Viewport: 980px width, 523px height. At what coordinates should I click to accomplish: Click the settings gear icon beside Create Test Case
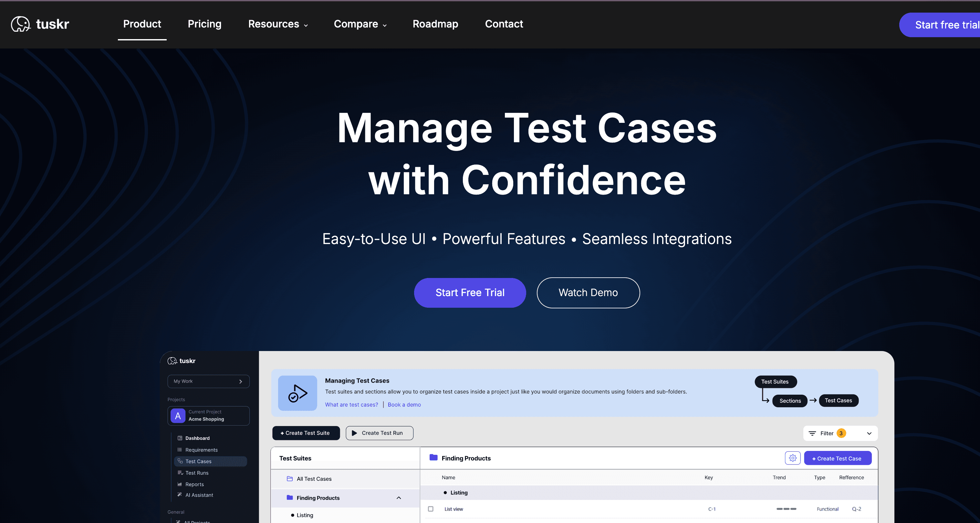pyautogui.click(x=792, y=458)
